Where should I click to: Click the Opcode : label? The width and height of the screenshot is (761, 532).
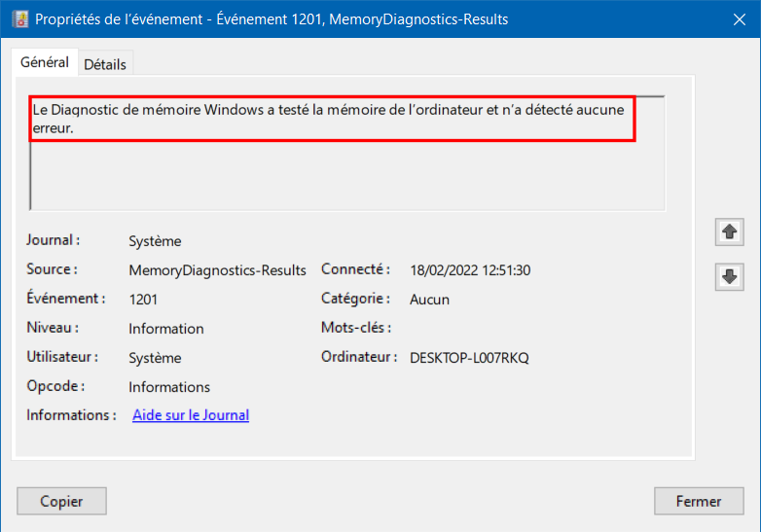pyautogui.click(x=55, y=386)
